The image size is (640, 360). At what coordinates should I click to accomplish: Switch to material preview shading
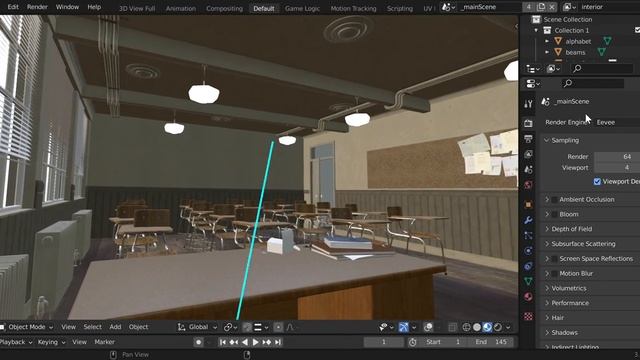[487, 327]
